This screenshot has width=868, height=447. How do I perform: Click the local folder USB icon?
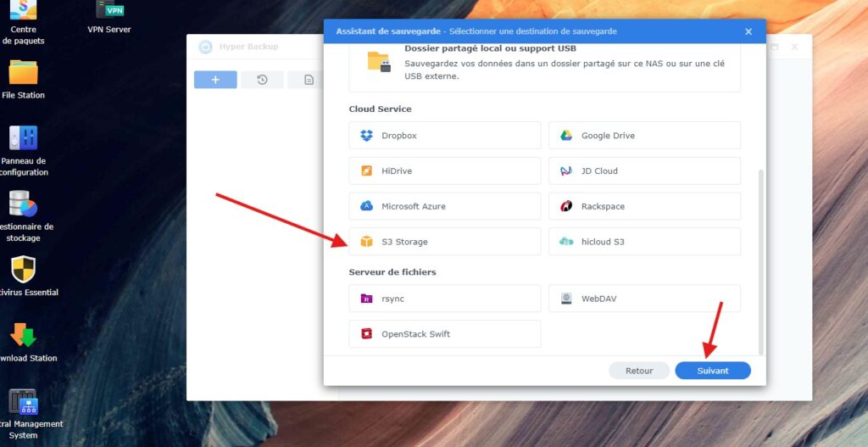coord(379,61)
